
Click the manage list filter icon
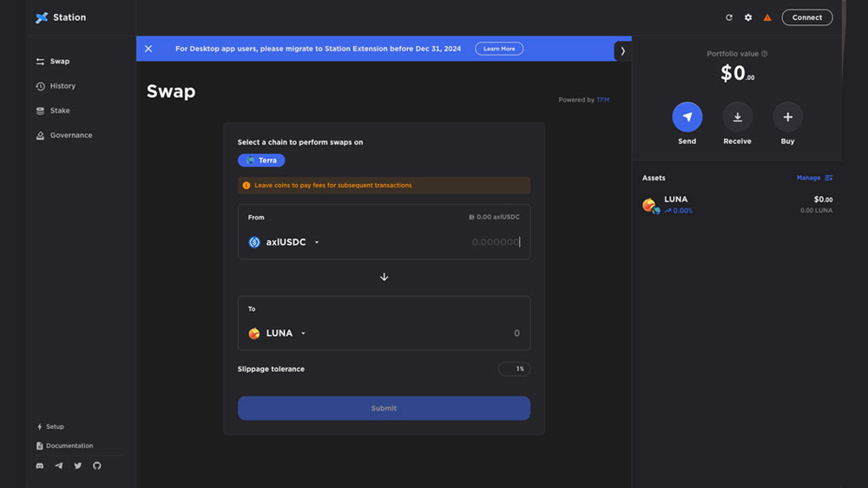(829, 178)
